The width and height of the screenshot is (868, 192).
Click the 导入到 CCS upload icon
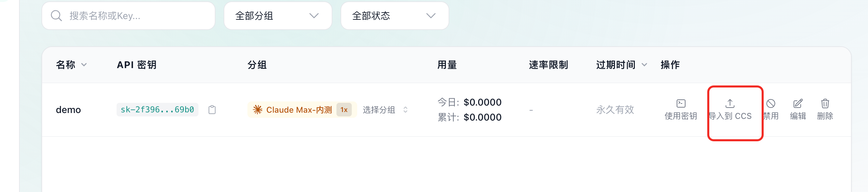click(730, 103)
